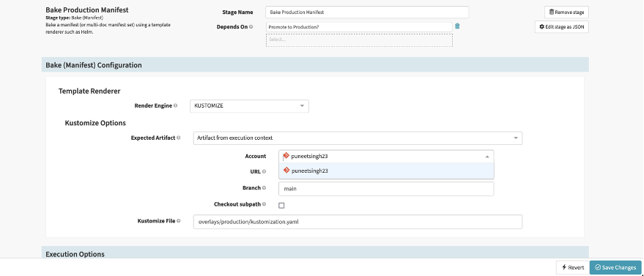This screenshot has width=644, height=276.
Task: Click help icon next to Kustomize File
Action: [x=179, y=220]
